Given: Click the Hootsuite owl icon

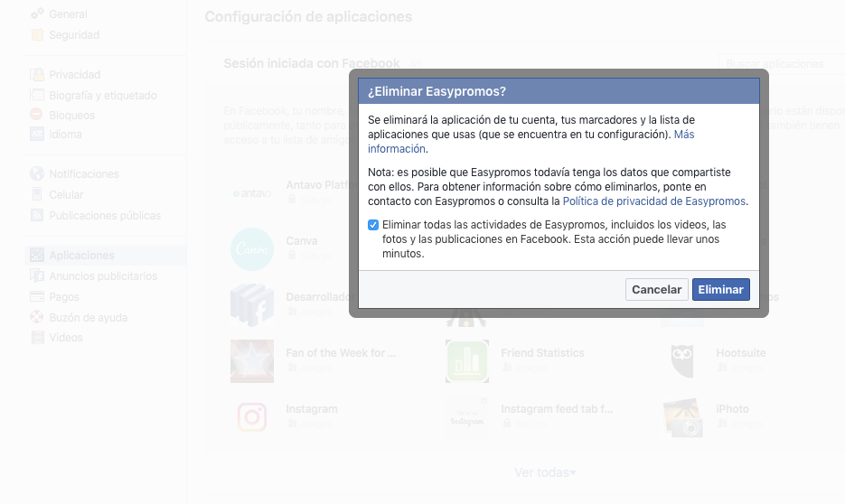Looking at the screenshot, I should coord(682,361).
